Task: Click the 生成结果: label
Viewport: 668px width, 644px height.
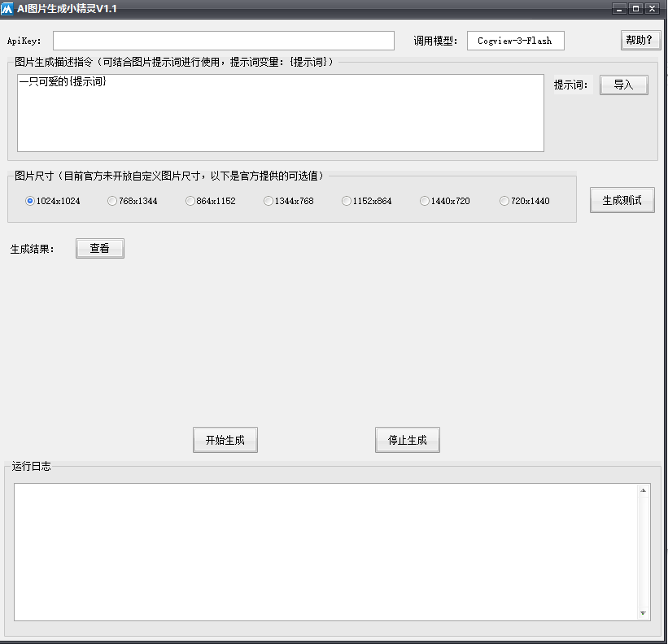Action: [x=33, y=249]
